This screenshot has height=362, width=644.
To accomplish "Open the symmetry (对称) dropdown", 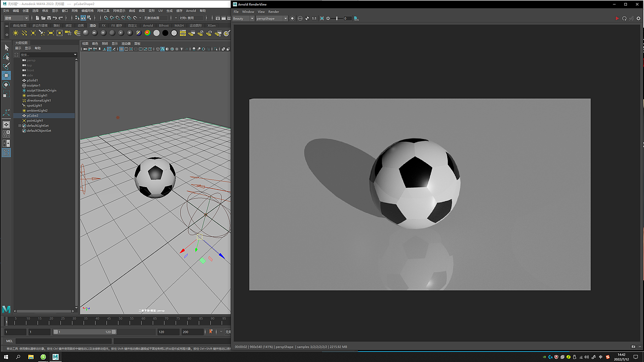I will point(191,18).
